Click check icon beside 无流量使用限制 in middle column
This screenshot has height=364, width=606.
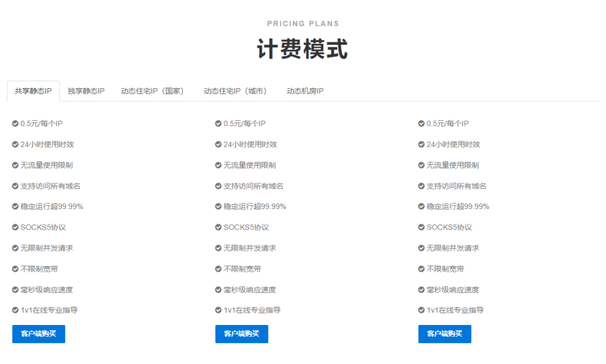[x=218, y=165]
